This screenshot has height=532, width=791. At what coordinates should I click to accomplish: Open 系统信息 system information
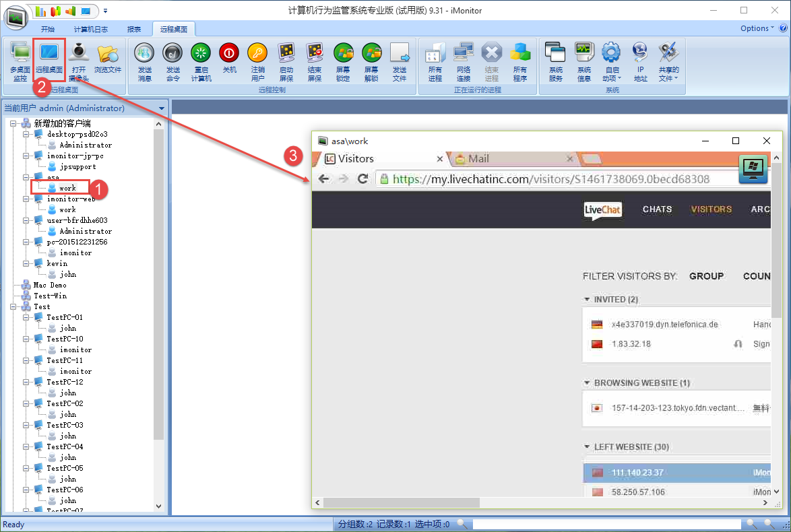point(583,62)
